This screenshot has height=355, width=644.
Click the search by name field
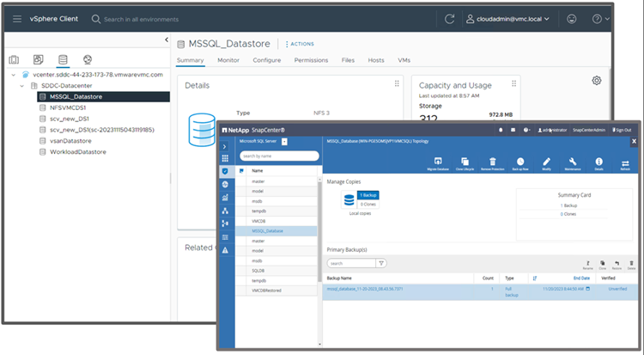279,156
